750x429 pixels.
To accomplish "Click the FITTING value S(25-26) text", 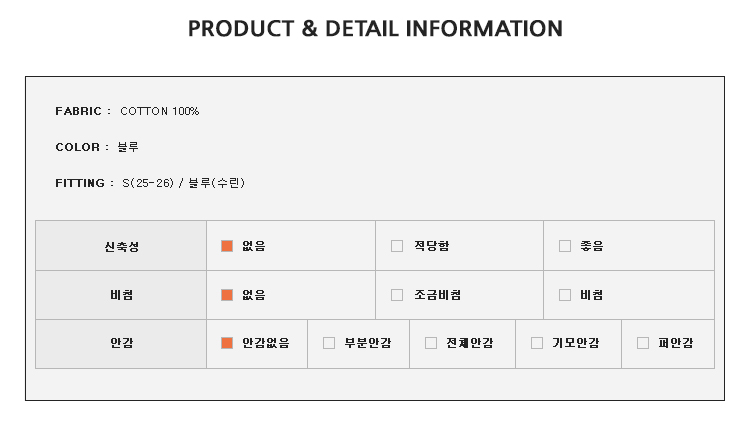I will pos(148,183).
